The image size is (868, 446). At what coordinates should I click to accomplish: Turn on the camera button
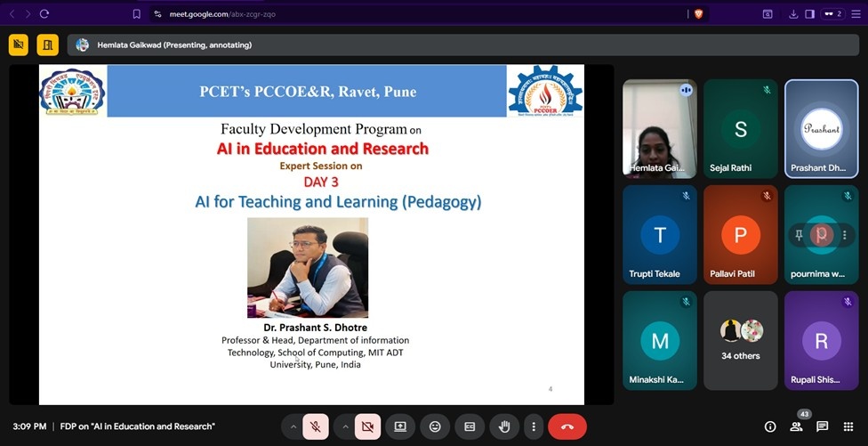pos(367,426)
